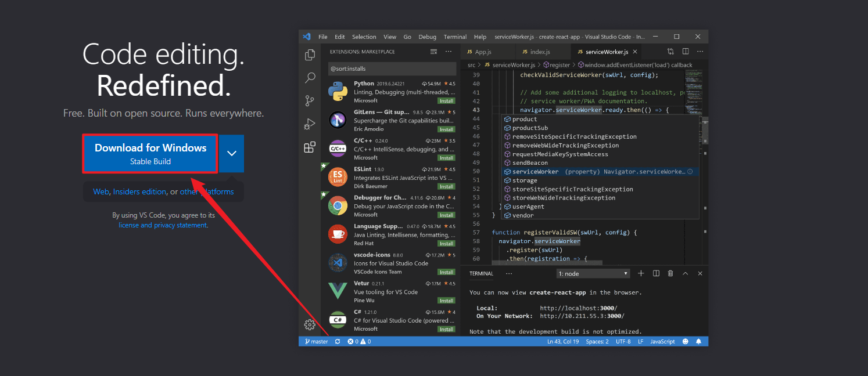
Task: Select the TERMINAL panel tab
Action: click(x=481, y=273)
